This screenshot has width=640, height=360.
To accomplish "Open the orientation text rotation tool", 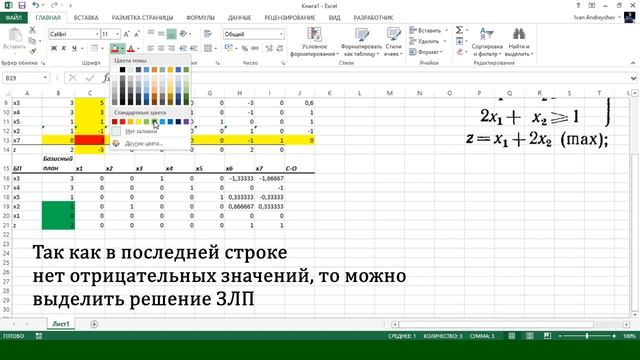I will pyautogui.click(x=183, y=34).
